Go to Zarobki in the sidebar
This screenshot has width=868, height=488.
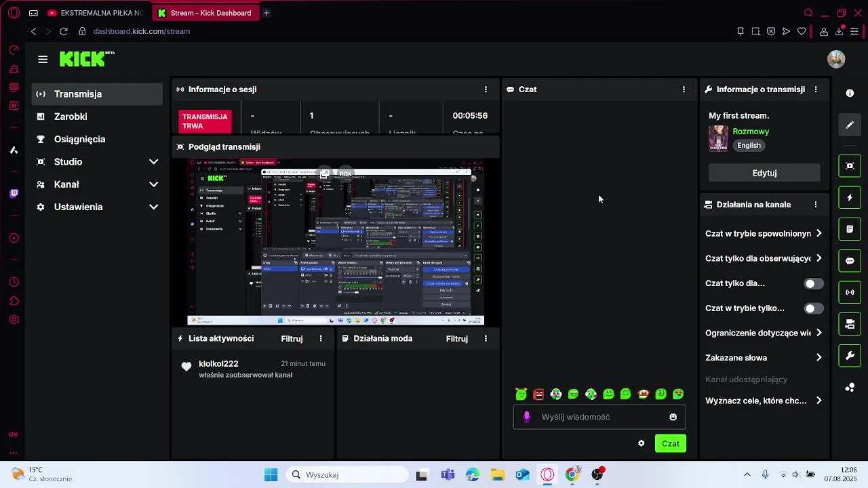click(x=97, y=117)
